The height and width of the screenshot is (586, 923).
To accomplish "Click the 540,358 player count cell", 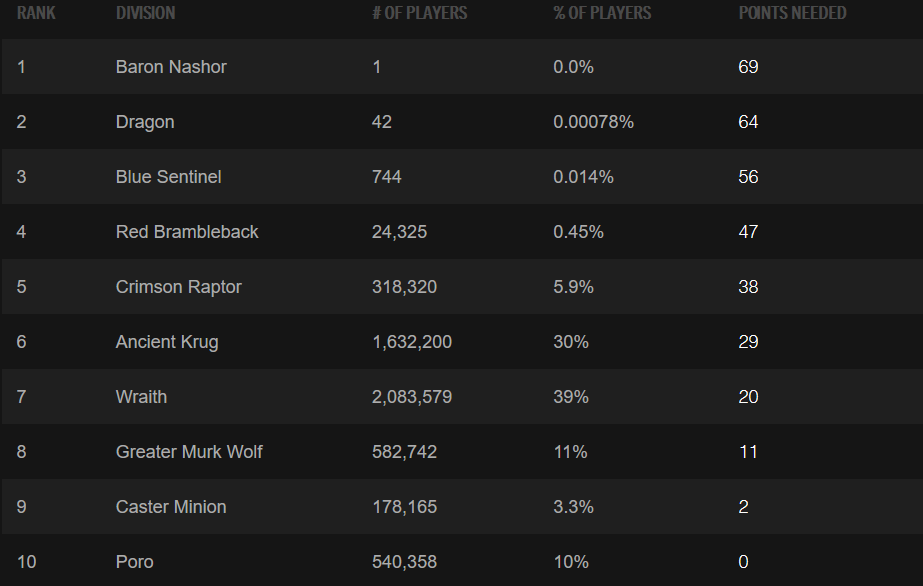I will pos(404,562).
